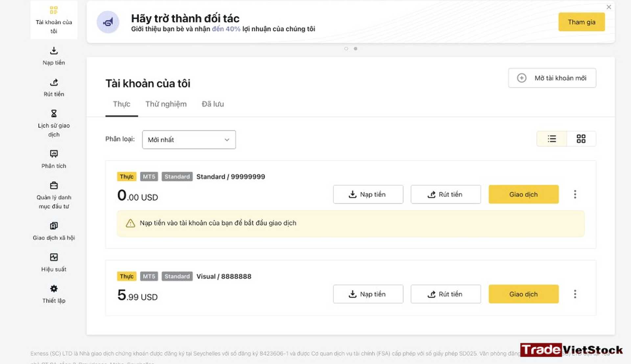Click Mở tài khoản mới button

click(552, 78)
